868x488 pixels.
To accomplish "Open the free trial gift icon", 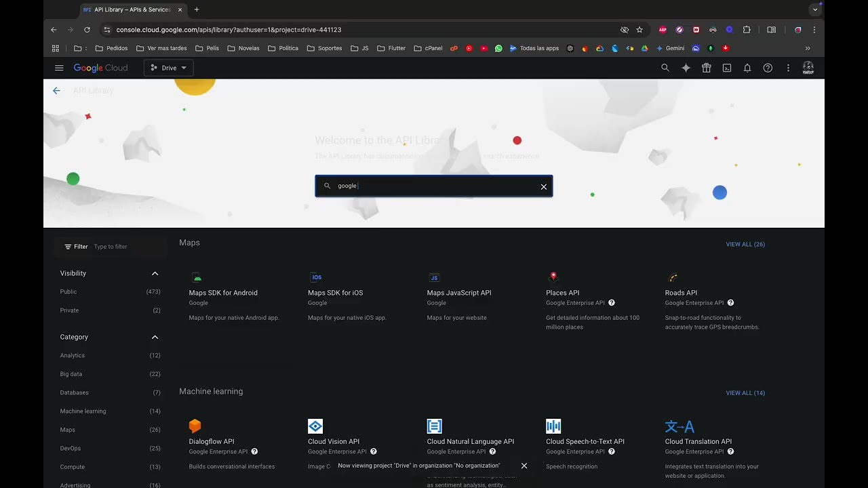I will [707, 68].
